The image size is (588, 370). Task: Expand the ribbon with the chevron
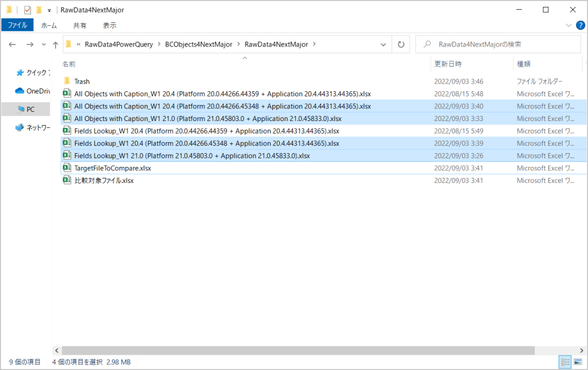(568, 25)
